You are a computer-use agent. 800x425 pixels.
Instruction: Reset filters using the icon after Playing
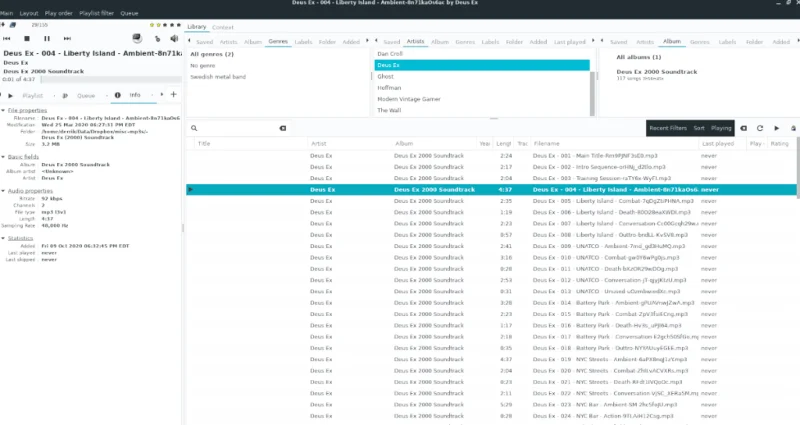(x=743, y=128)
